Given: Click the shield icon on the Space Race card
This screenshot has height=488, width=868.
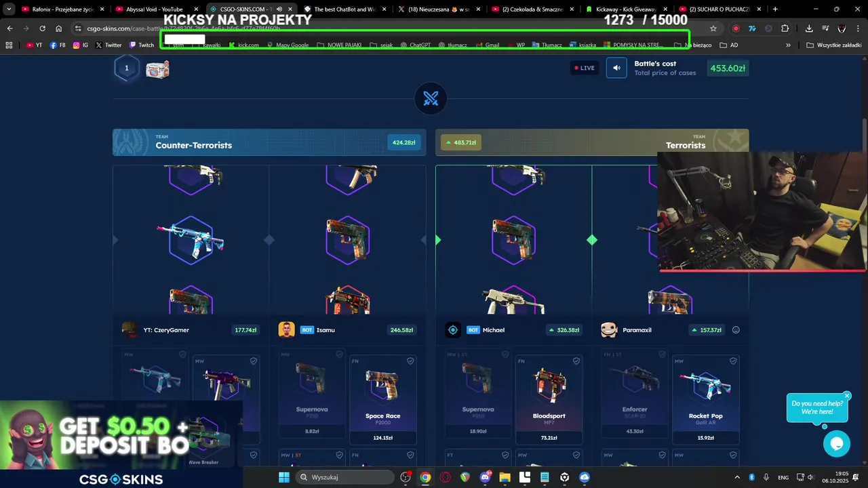Looking at the screenshot, I should [x=410, y=361].
